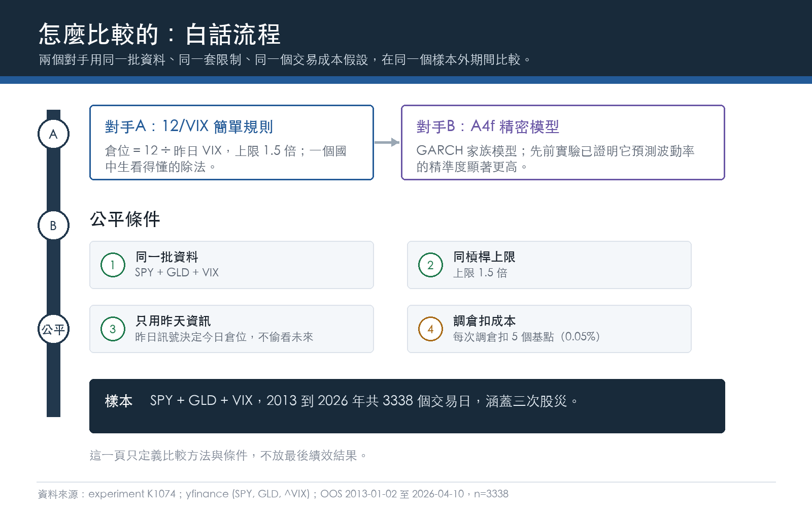
Task: Select the 同一批資料 condition card
Action: coord(231,265)
